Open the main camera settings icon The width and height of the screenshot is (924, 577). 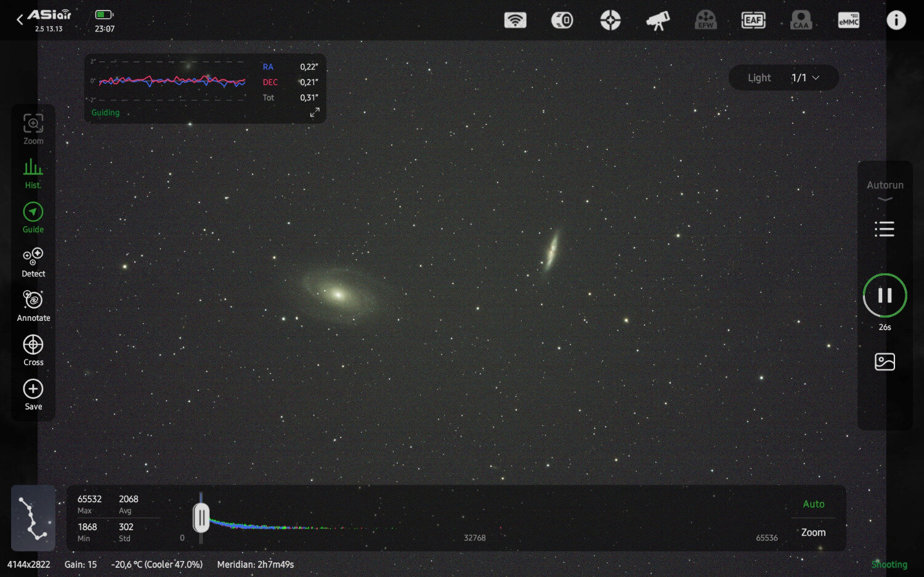pyautogui.click(x=562, y=20)
